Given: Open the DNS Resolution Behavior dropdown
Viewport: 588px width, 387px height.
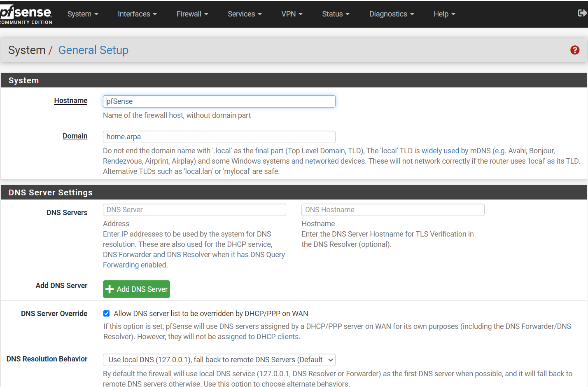Looking at the screenshot, I should 219,360.
